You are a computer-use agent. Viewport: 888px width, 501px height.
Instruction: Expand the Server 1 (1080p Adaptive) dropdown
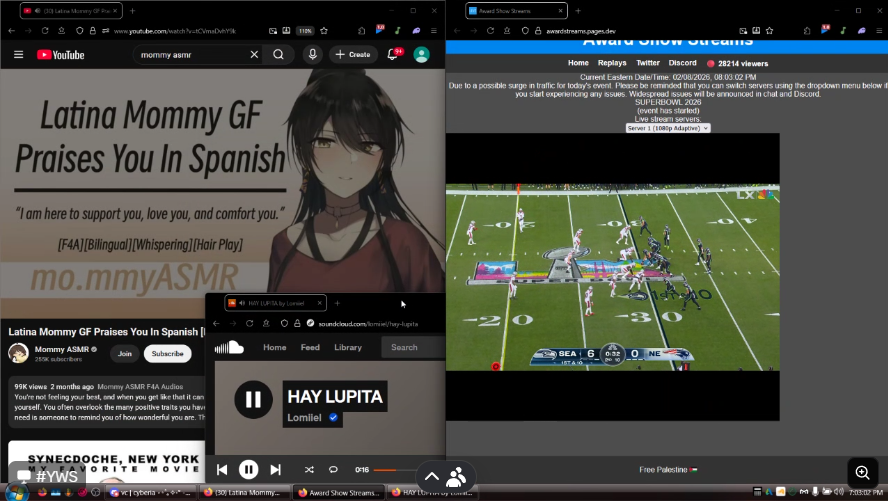pos(668,129)
